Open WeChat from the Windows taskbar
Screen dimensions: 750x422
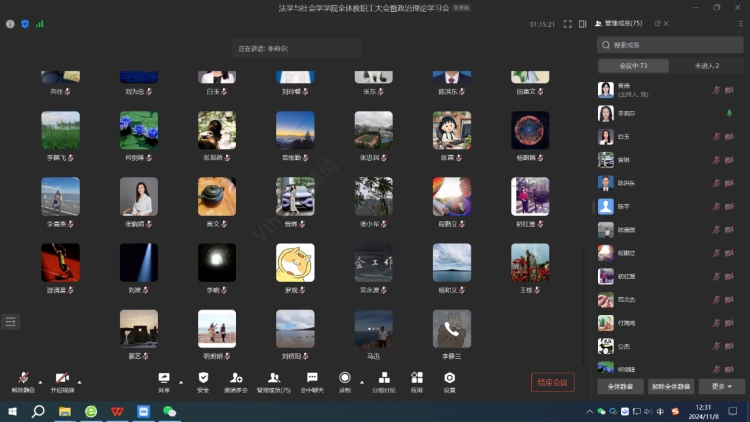tap(169, 411)
